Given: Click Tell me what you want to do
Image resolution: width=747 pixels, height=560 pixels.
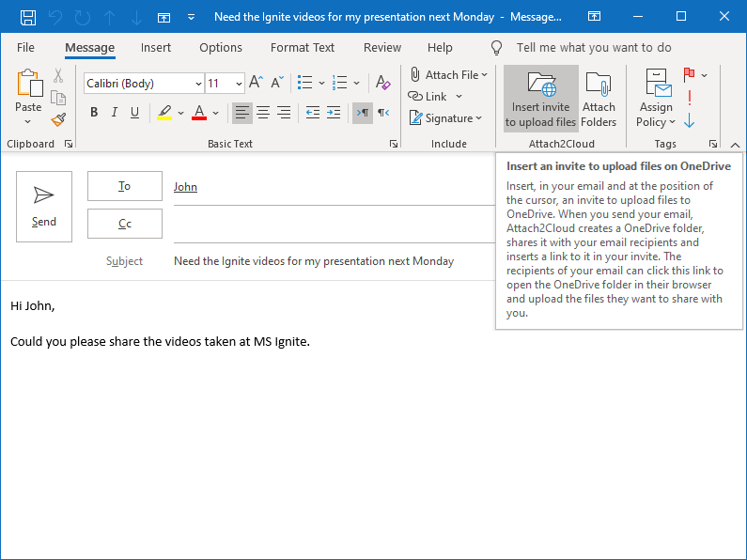Looking at the screenshot, I should coord(594,48).
